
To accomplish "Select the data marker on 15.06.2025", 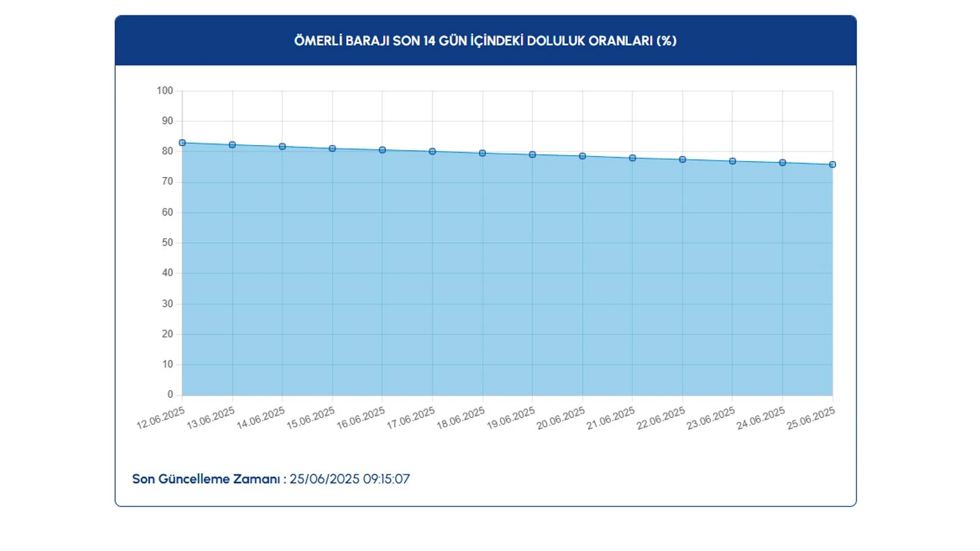I will (x=333, y=149).
